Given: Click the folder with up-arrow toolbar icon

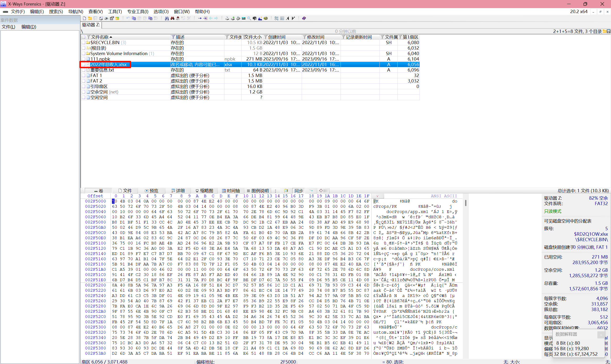Looking at the screenshot, I should tap(117, 18).
